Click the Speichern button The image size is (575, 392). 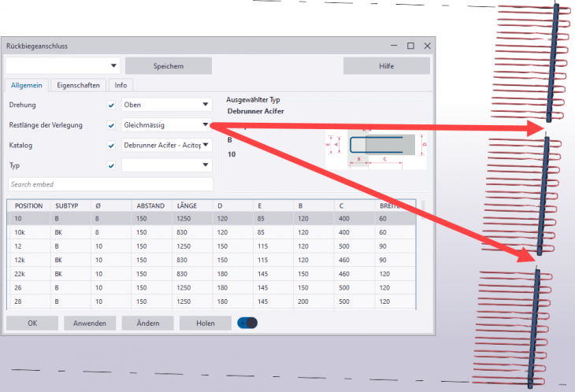point(168,66)
